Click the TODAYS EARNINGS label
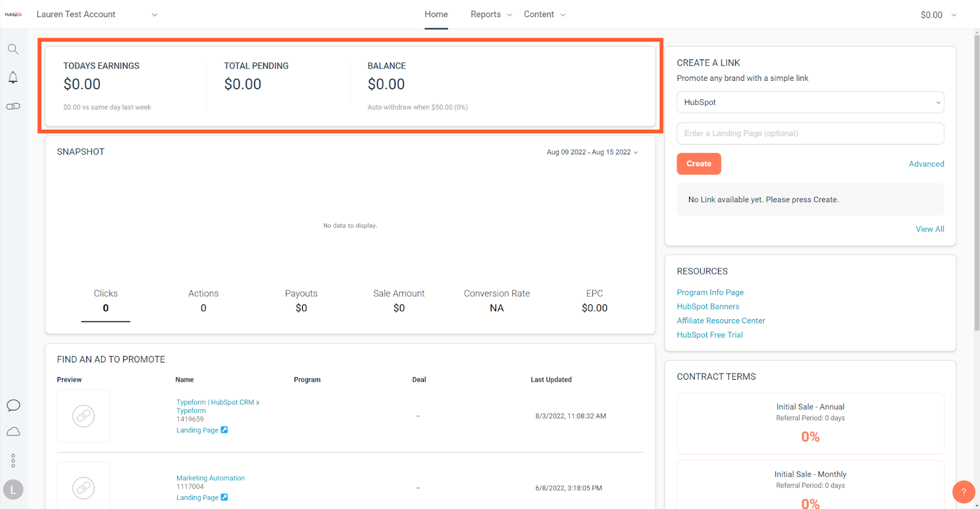Viewport: 980px width, 509px height. (101, 66)
